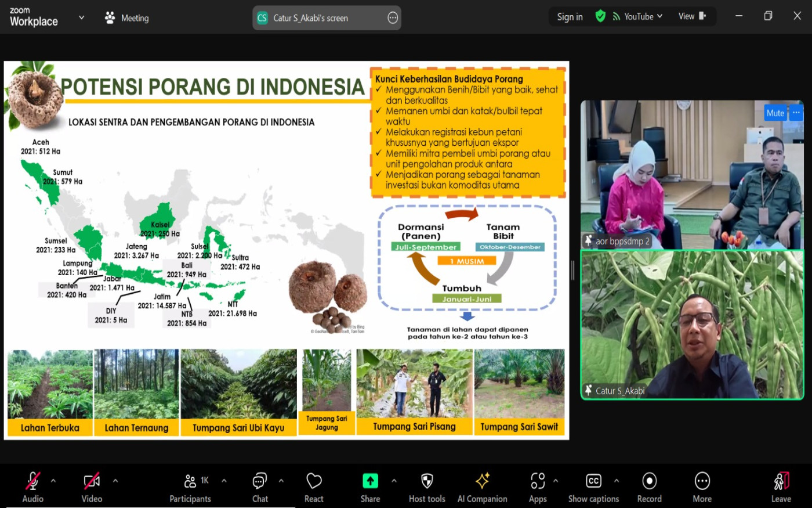812x508 pixels.
Task: Switch to the Meeting tab
Action: (127, 18)
